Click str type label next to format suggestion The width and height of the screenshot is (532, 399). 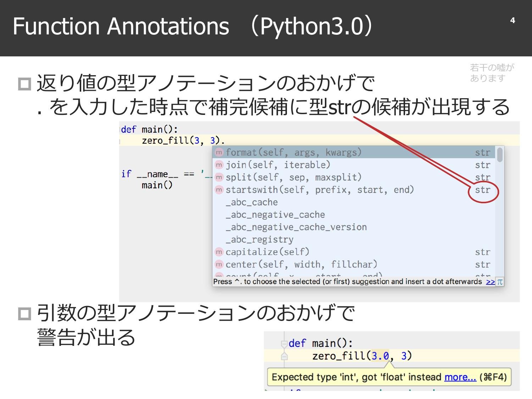[x=483, y=152]
